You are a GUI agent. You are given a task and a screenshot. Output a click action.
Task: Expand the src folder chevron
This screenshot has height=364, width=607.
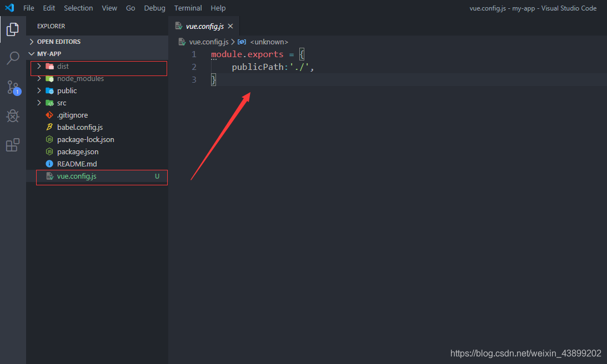tap(39, 103)
